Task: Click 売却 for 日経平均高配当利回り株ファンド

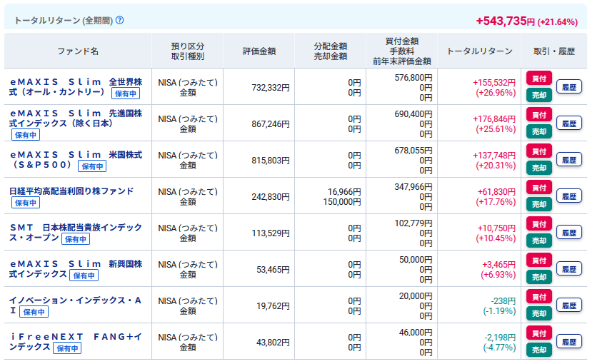Action: click(x=539, y=204)
